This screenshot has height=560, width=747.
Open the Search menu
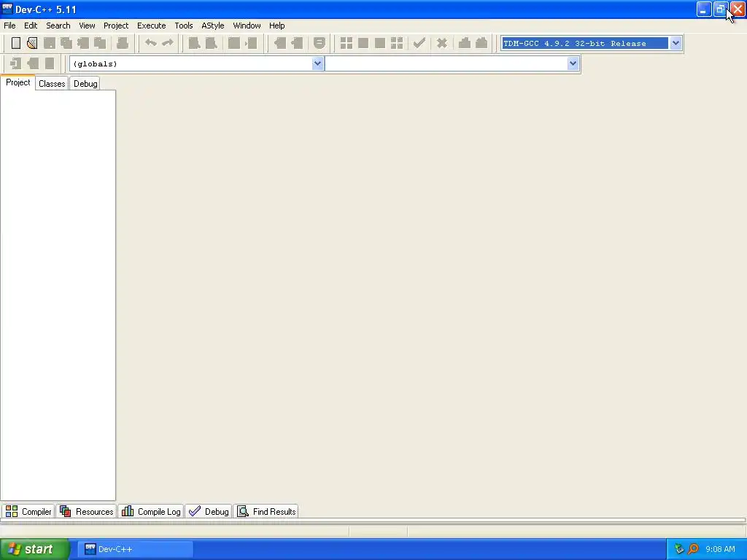[58, 26]
